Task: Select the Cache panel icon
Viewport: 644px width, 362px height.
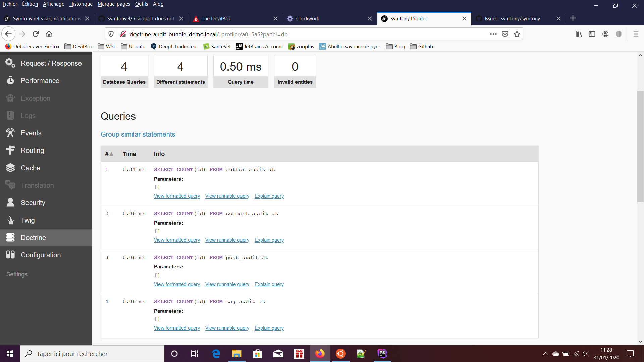Action: [x=30, y=168]
